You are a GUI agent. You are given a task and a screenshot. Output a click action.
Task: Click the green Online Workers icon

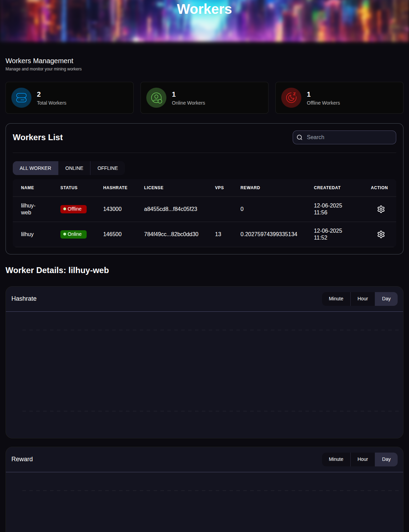tap(156, 98)
